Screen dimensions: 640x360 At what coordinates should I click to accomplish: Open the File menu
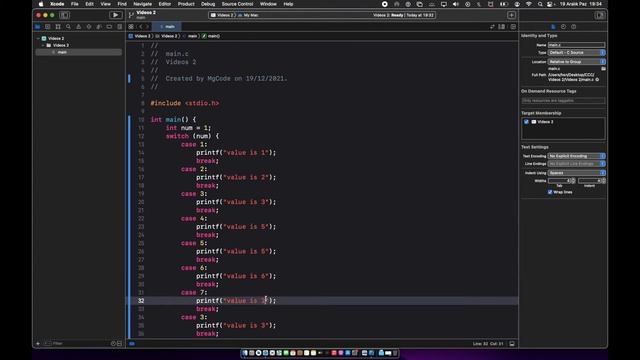(74, 4)
